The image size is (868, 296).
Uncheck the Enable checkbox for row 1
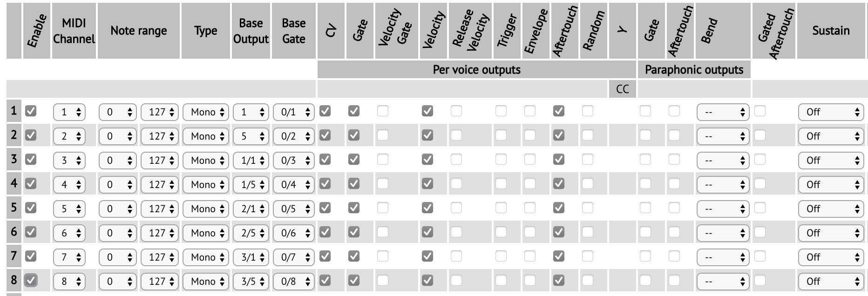31,111
